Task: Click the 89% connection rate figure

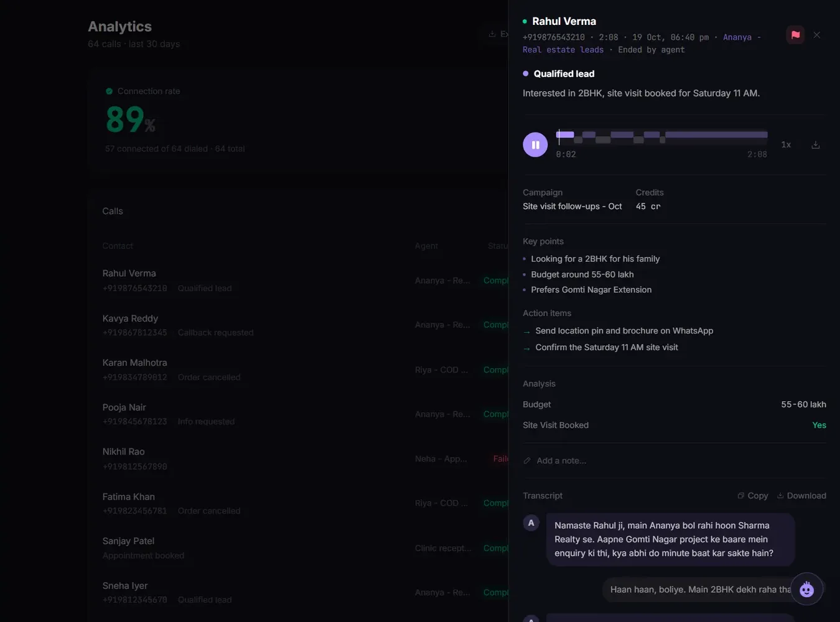Action: point(130,119)
